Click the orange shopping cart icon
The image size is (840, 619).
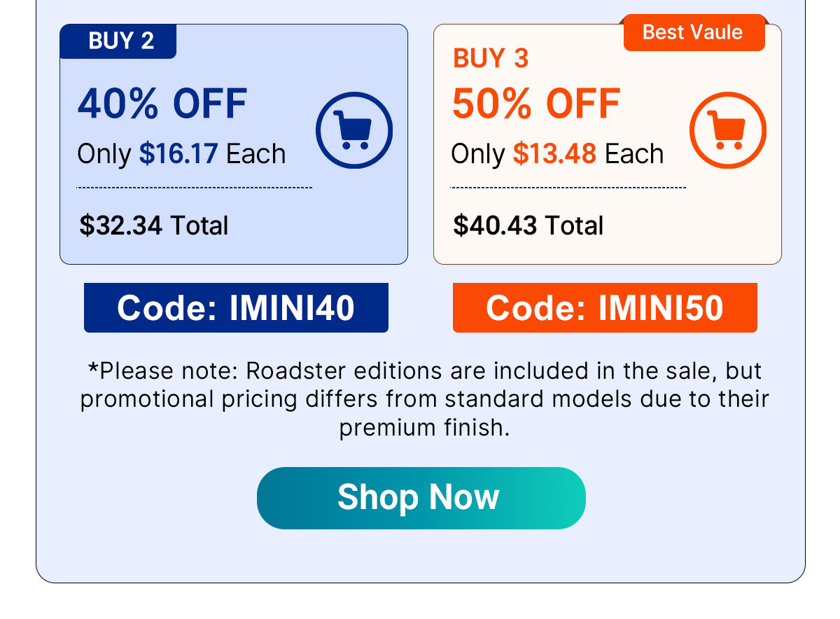tap(728, 131)
